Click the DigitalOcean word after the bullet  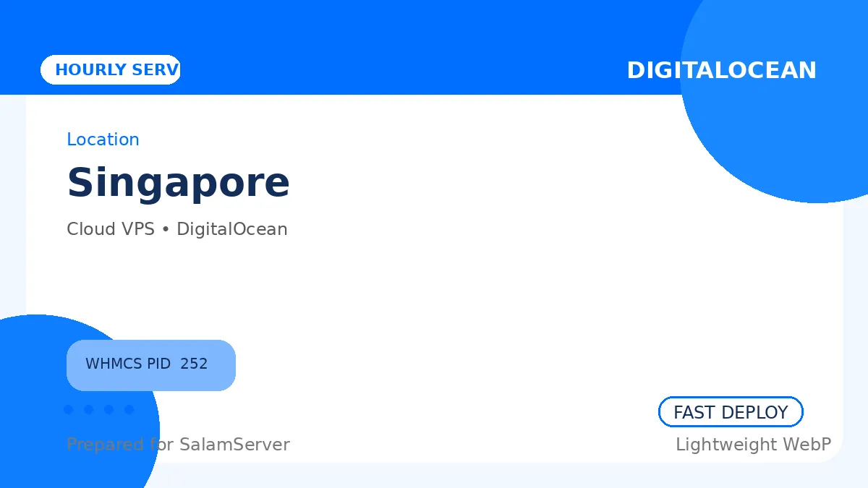tap(232, 229)
